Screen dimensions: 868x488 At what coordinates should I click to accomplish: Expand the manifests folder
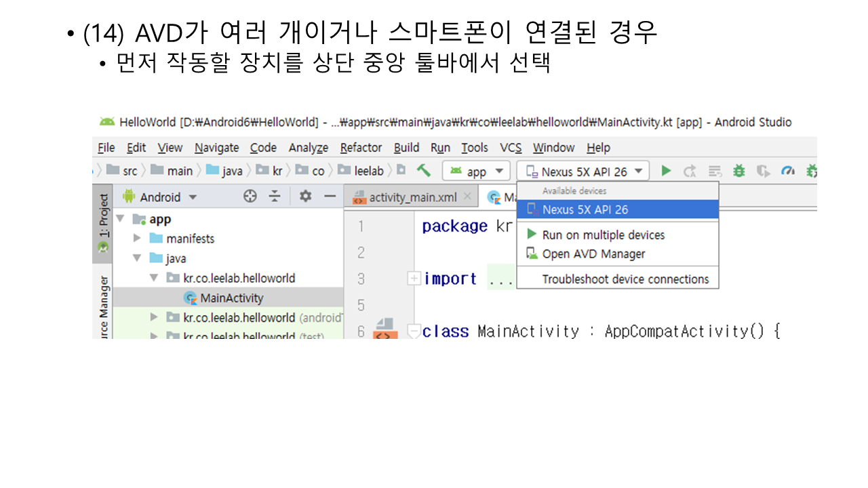click(137, 239)
